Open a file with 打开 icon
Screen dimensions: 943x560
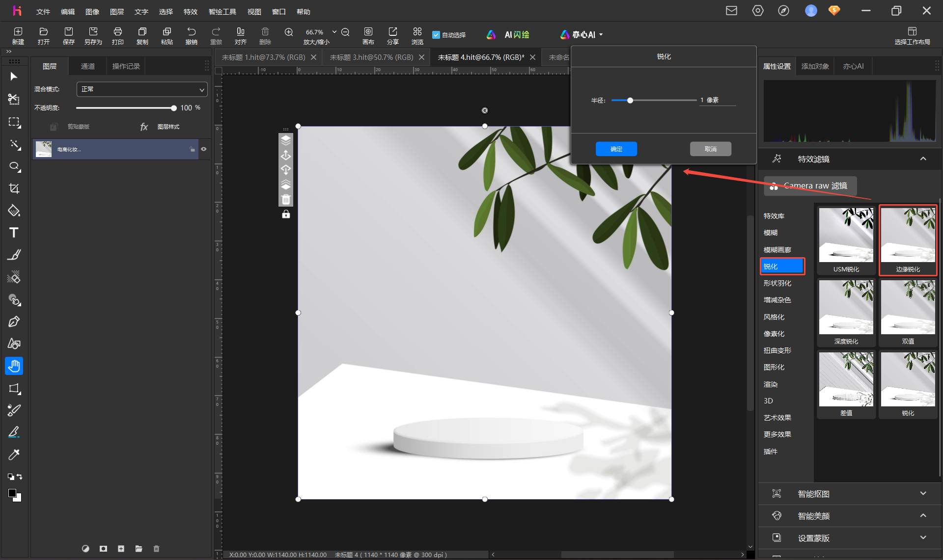44,35
